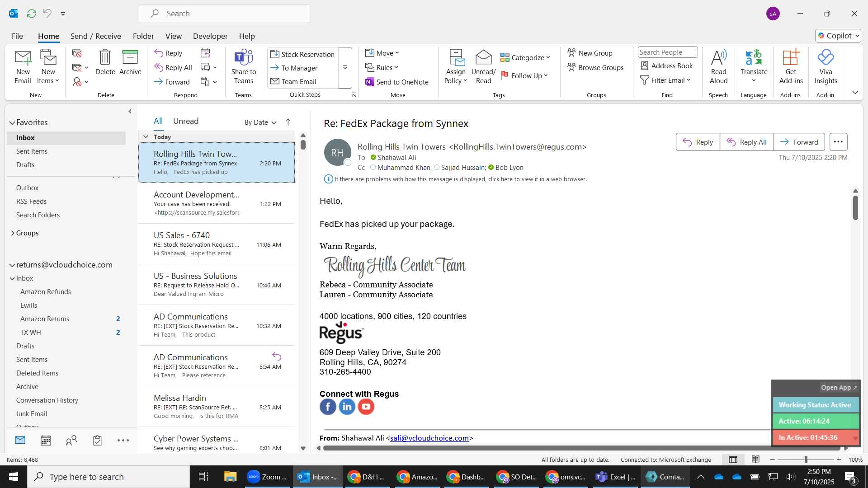Archive the selected message
This screenshot has width=868, height=488.
click(x=130, y=62)
